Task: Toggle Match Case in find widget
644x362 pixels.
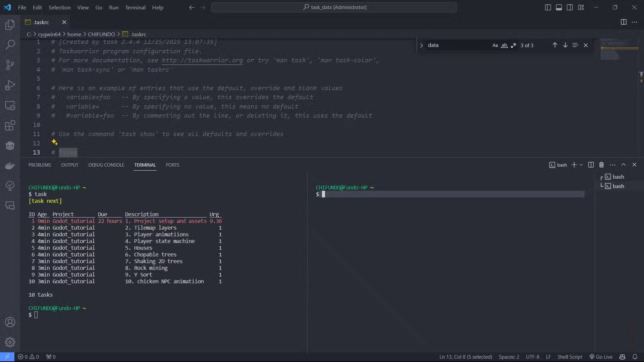Action: click(x=495, y=45)
